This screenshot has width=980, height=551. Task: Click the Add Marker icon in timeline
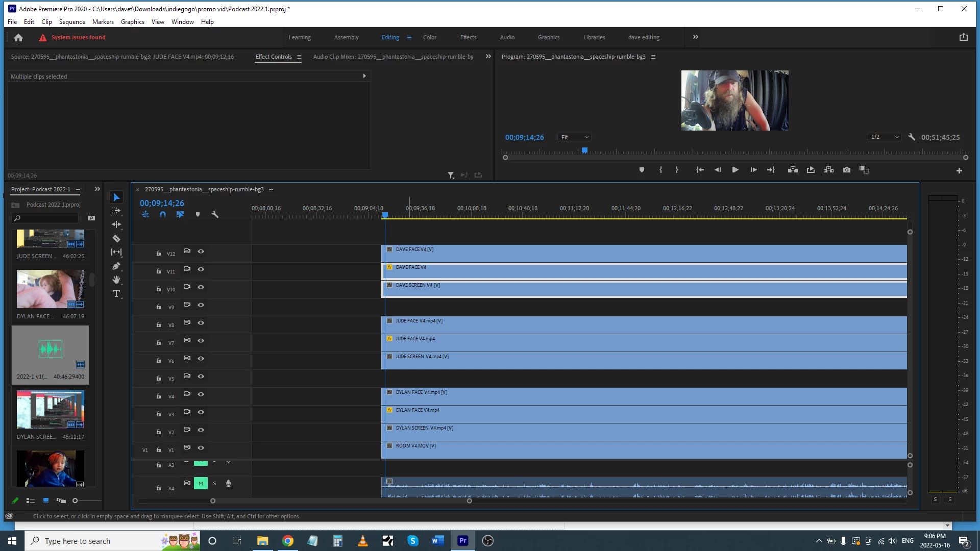point(198,215)
